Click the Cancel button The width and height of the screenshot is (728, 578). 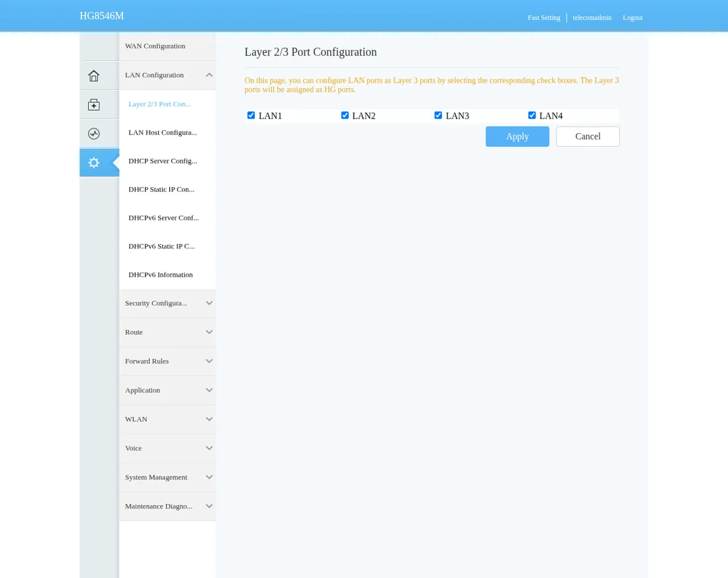pyautogui.click(x=588, y=136)
